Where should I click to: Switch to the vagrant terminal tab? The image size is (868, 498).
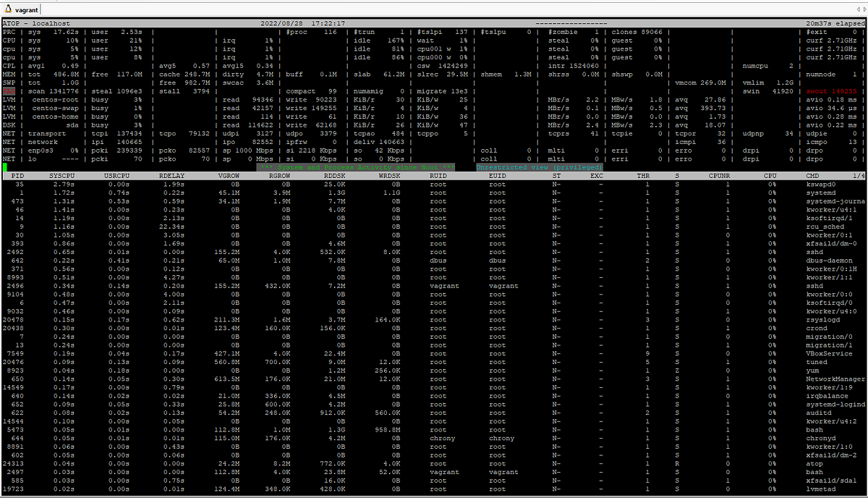coord(26,10)
